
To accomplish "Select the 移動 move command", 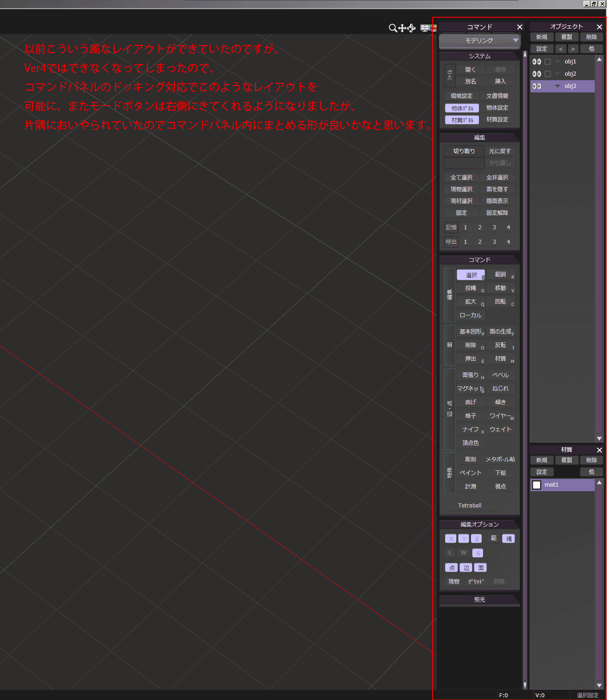I will click(501, 288).
